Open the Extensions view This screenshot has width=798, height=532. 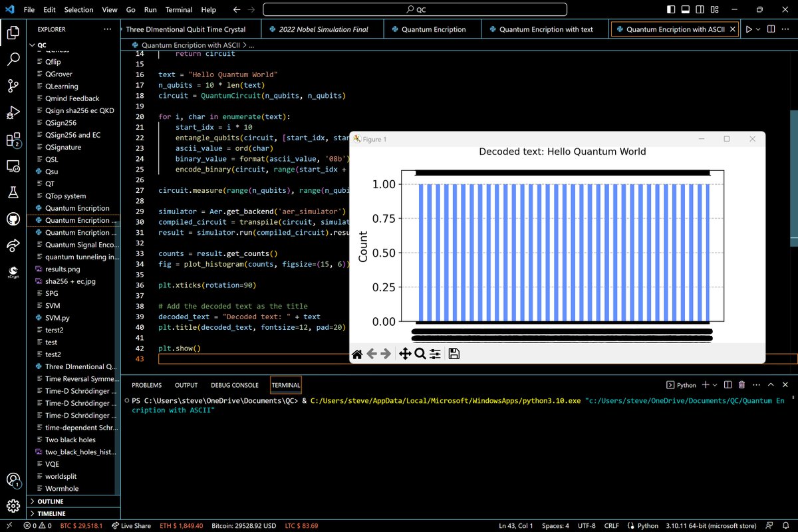point(13,140)
